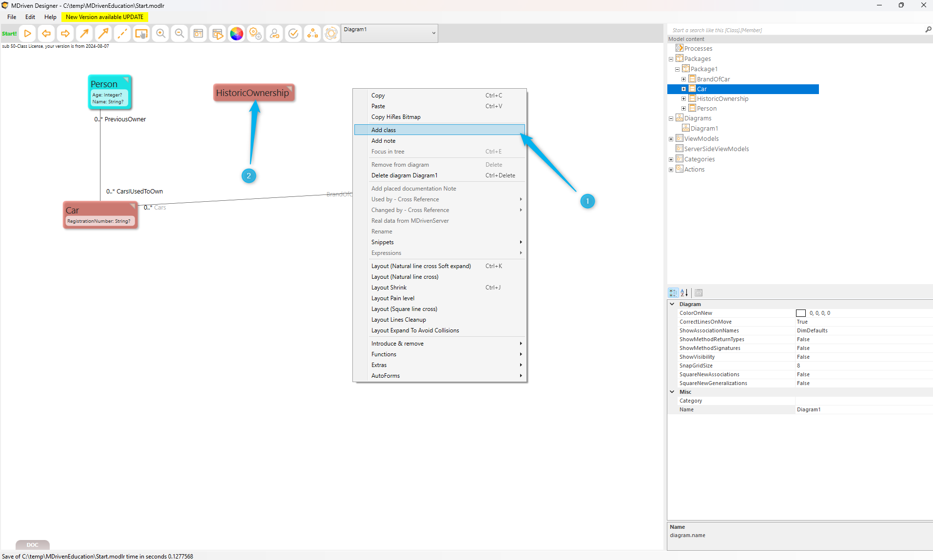Choose Add class from context menu
Image resolution: width=933 pixels, height=560 pixels.
pos(384,130)
